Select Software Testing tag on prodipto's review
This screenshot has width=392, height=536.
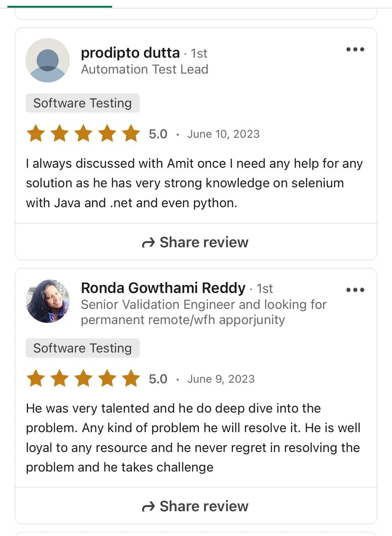point(82,103)
